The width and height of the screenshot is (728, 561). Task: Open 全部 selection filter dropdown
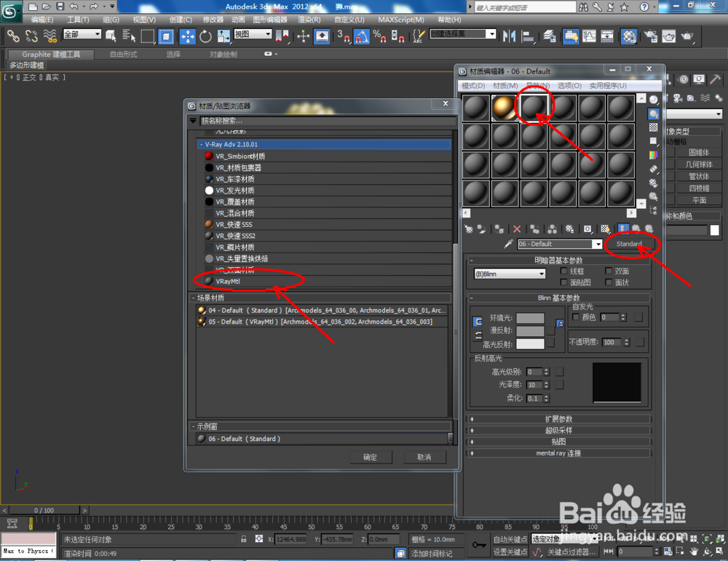[82, 34]
